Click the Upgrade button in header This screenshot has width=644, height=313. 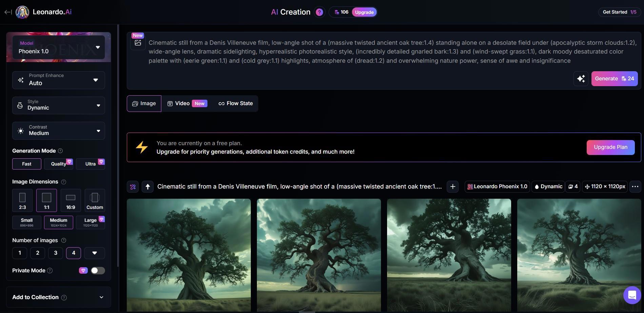point(364,12)
